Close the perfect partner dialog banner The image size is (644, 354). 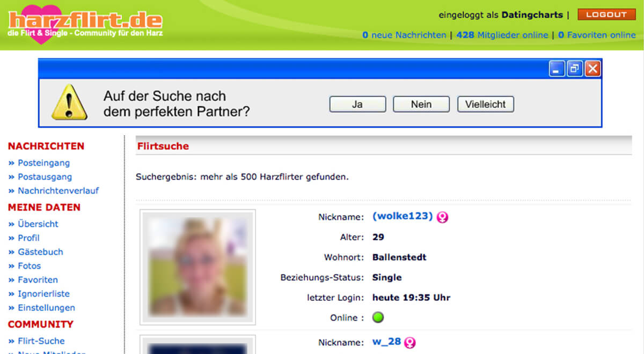click(592, 69)
